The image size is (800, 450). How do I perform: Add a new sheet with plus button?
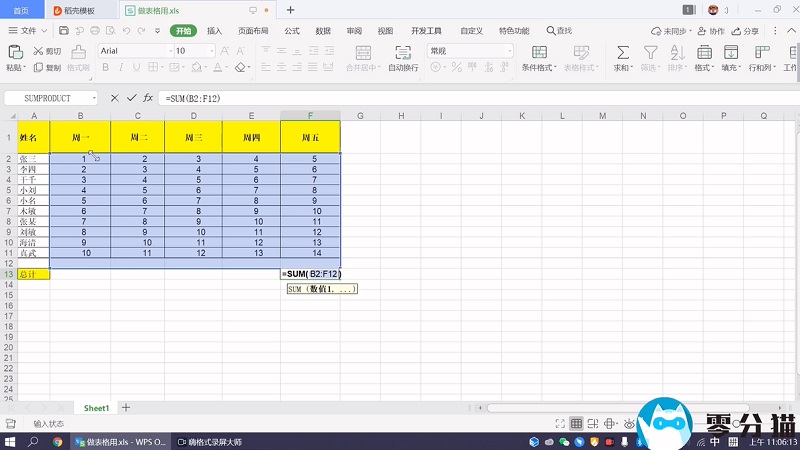126,408
